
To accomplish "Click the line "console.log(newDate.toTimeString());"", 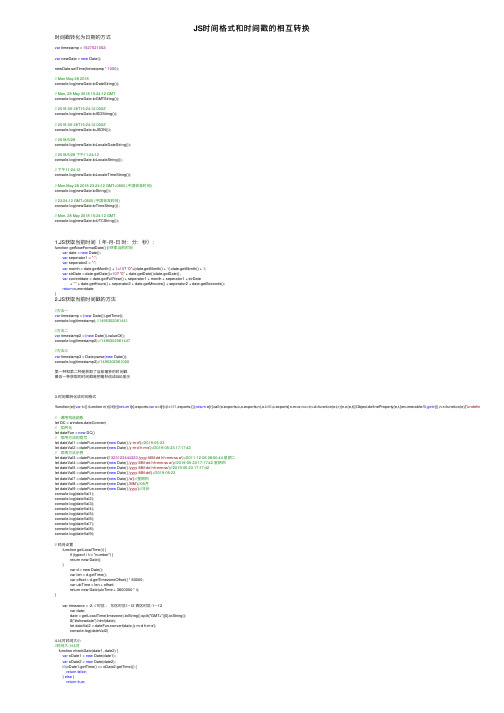I will coord(87,206).
